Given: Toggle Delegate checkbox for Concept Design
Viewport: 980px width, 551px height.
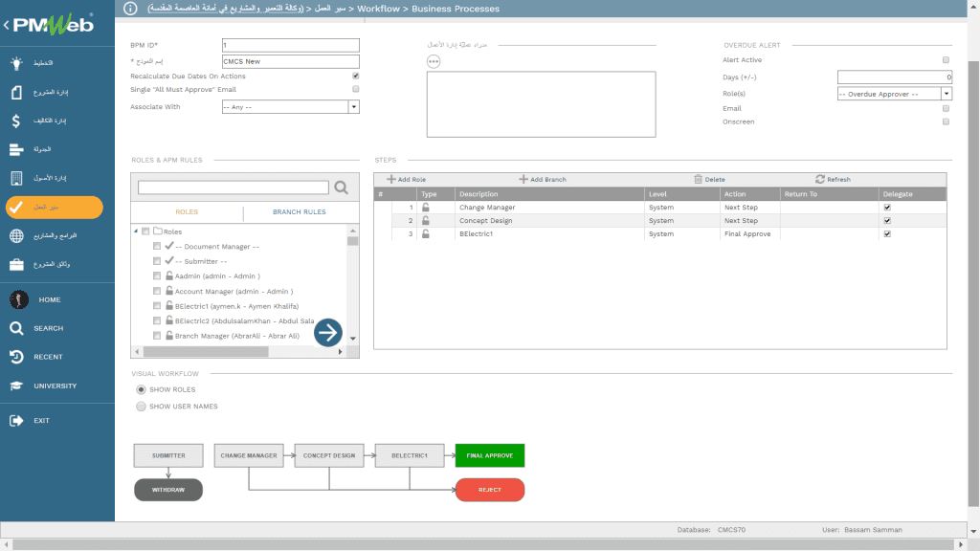Looking at the screenshot, I should coord(887,221).
